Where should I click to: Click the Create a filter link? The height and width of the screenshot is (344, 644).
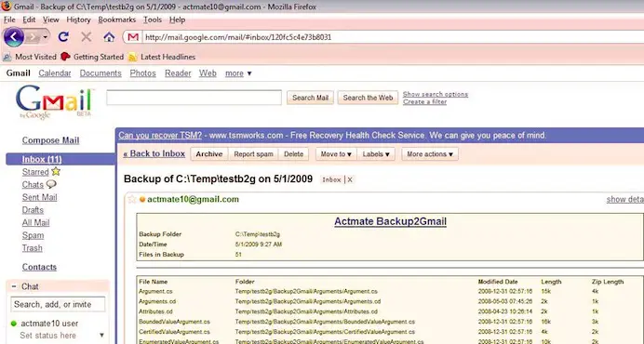(x=424, y=101)
